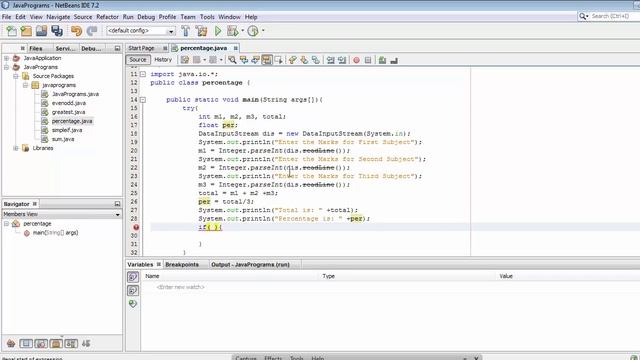Click the Undo arrow icon
640x360 pixels.
pyautogui.click(x=76, y=31)
